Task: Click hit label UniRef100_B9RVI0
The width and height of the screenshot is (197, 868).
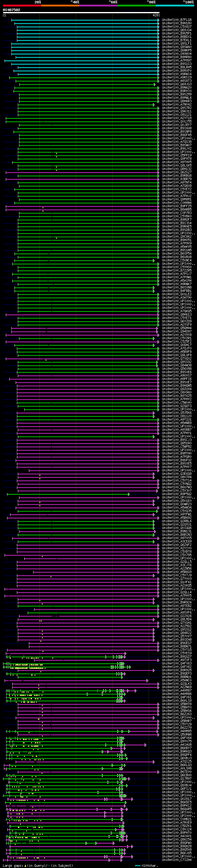Action: (176, 91)
